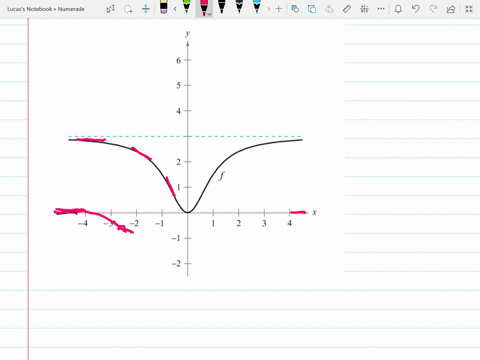Toggle Ink to Shape conversion
Image resolution: width=480 pixels, height=360 pixels.
coord(312,9)
